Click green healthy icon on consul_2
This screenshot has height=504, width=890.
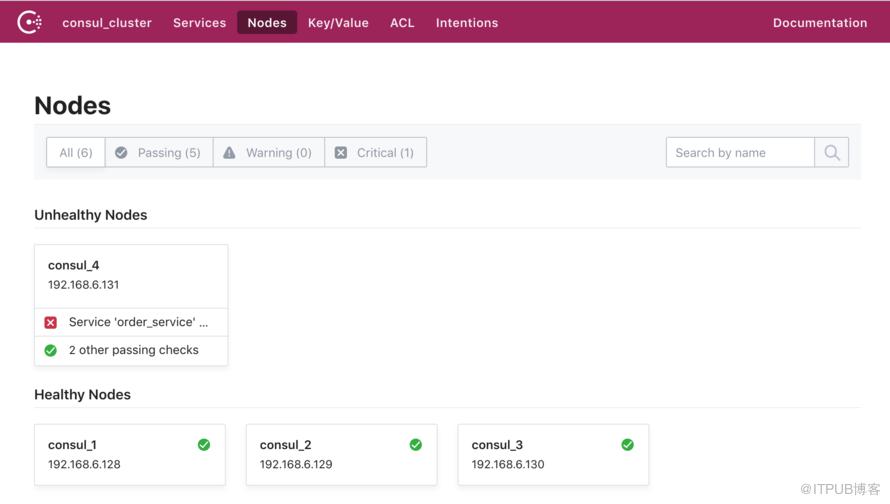tap(415, 444)
